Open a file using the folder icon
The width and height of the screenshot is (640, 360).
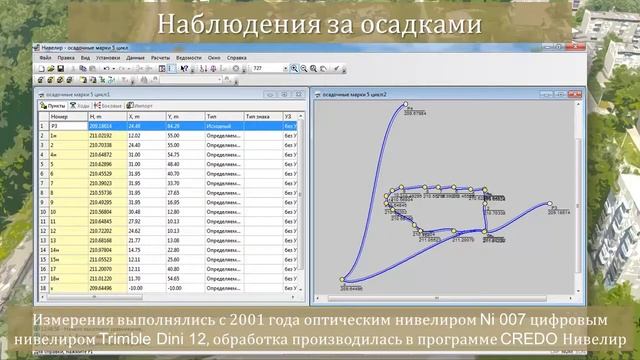coord(51,69)
